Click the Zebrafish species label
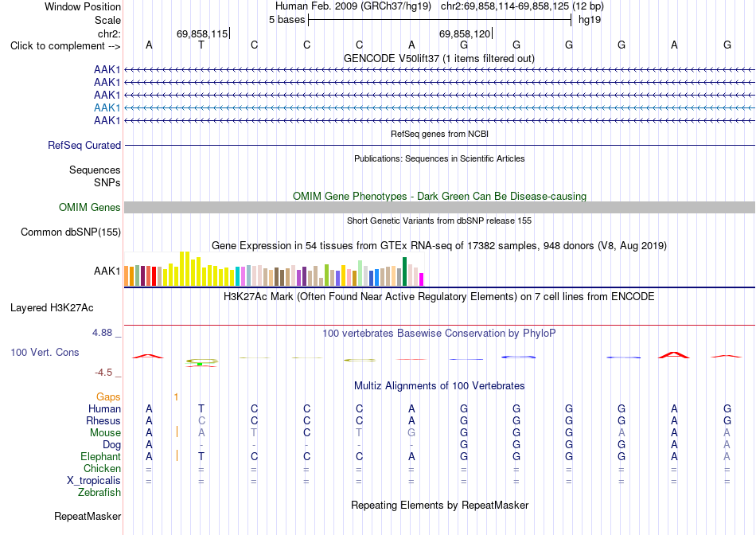 99,493
